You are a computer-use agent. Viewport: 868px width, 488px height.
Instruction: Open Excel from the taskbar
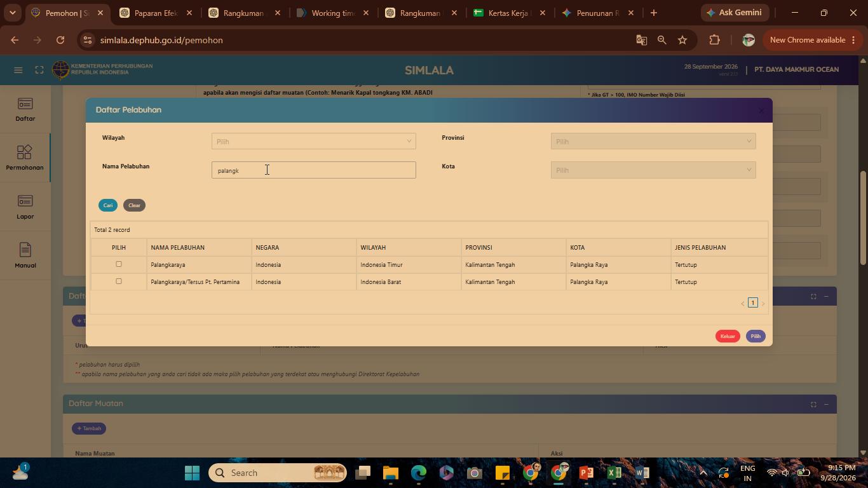pyautogui.click(x=614, y=473)
